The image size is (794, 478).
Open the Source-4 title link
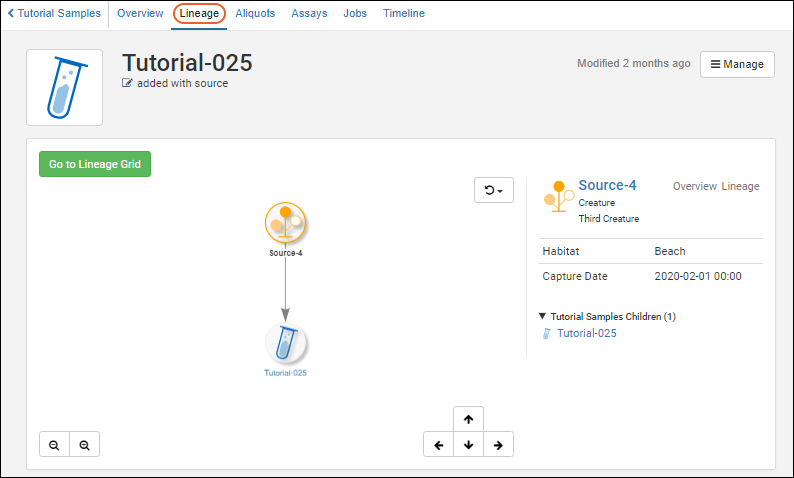[x=607, y=185]
